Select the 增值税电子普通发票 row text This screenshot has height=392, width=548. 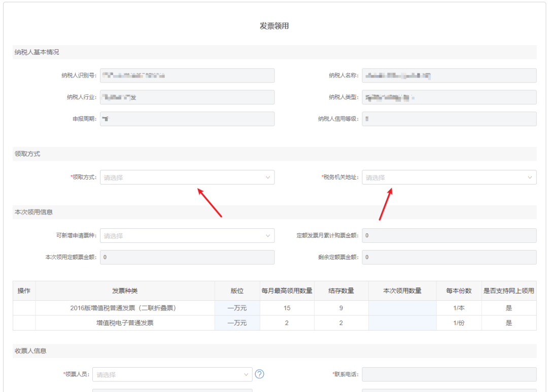[125, 323]
